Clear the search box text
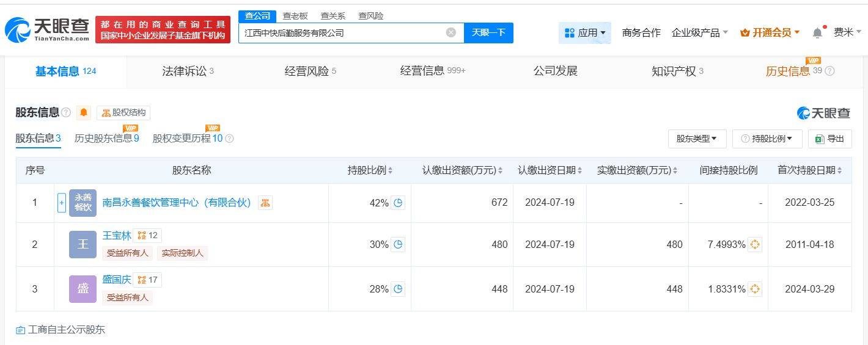Image resolution: width=868 pixels, height=345 pixels. (451, 32)
